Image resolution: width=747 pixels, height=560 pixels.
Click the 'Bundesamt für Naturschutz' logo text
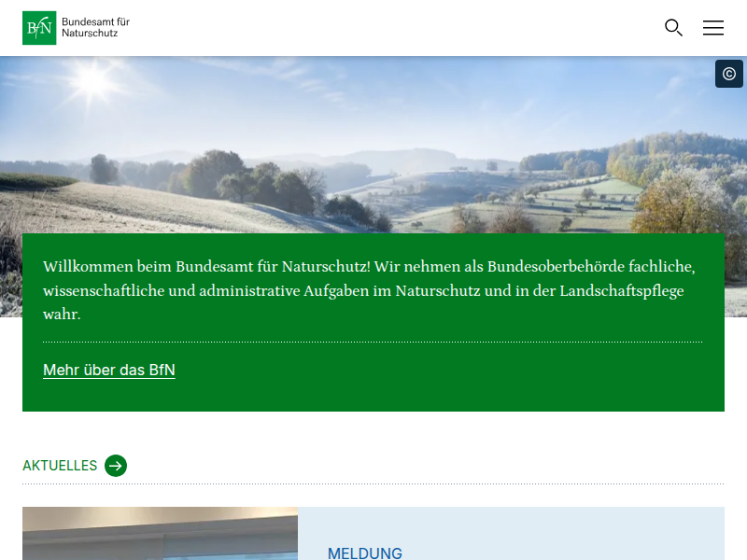pyautogui.click(x=95, y=27)
